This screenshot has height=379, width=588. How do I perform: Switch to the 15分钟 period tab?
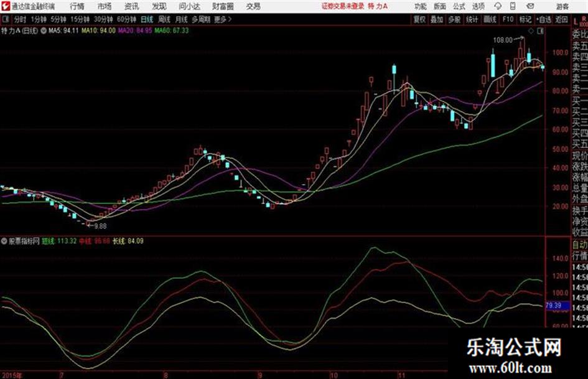pyautogui.click(x=80, y=19)
